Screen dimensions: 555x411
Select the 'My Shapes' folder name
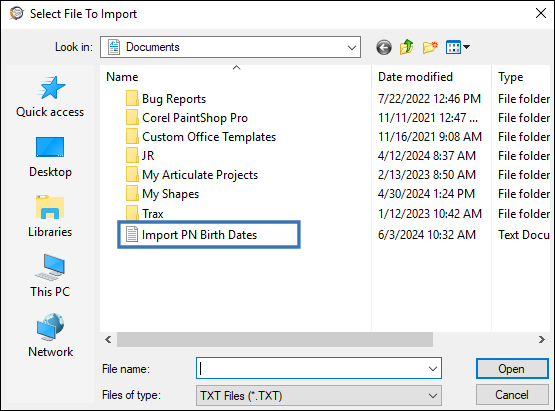pyautogui.click(x=171, y=194)
